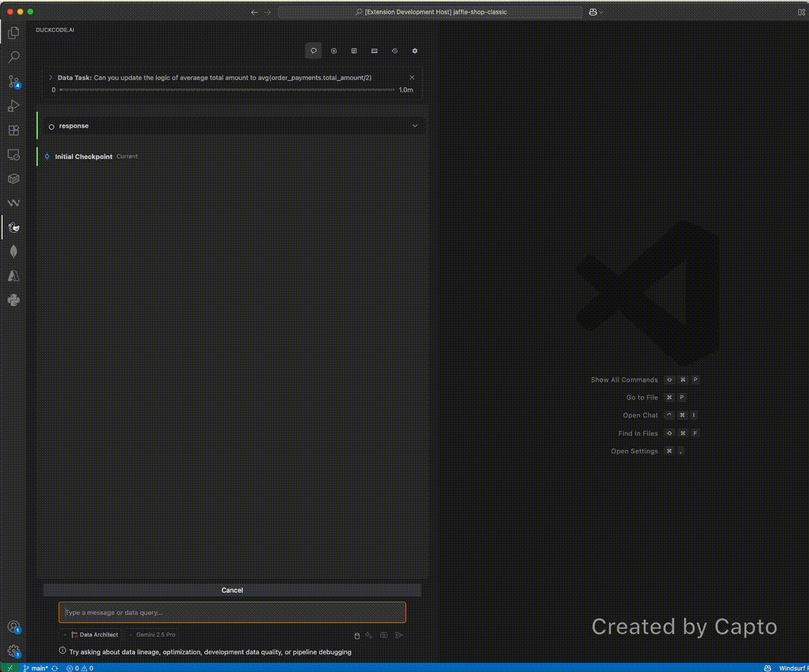Open the Windsurf wave icon in activity bar
The image size is (809, 672).
click(x=13, y=203)
